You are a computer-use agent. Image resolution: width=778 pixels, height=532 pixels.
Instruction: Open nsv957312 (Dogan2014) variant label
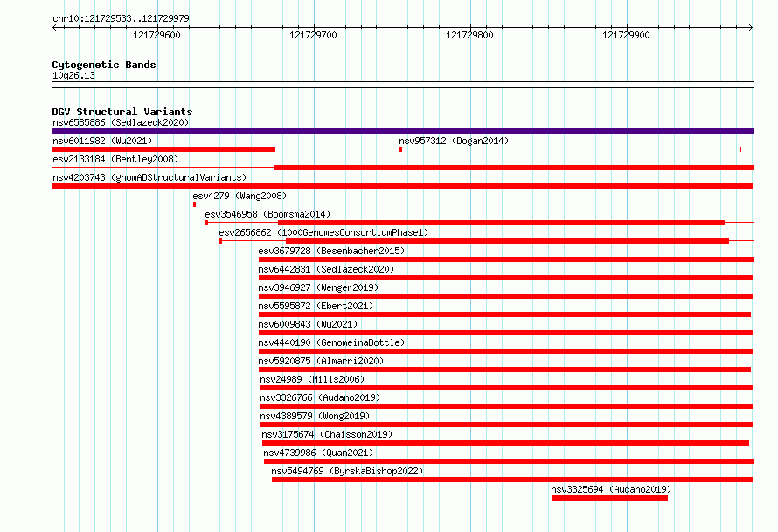click(454, 141)
